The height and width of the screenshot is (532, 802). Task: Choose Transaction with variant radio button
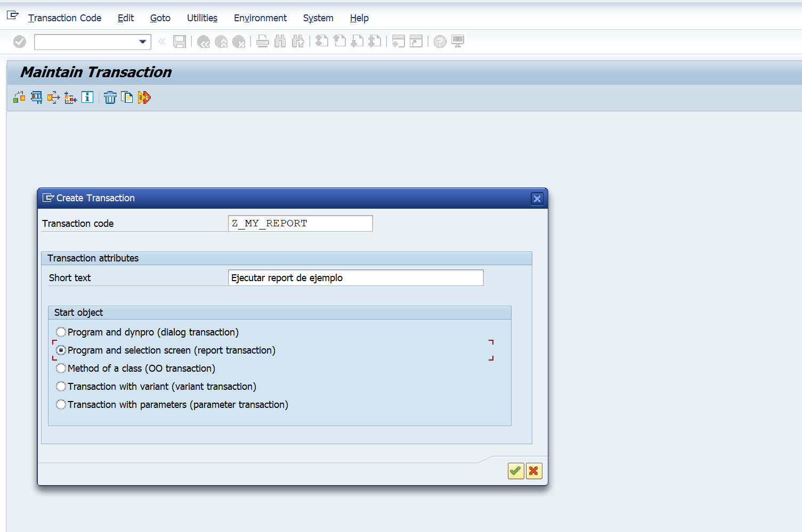click(x=61, y=387)
